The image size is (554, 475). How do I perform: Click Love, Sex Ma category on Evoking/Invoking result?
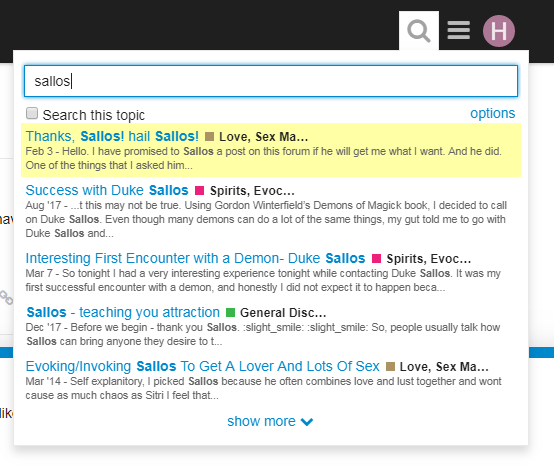point(444,367)
